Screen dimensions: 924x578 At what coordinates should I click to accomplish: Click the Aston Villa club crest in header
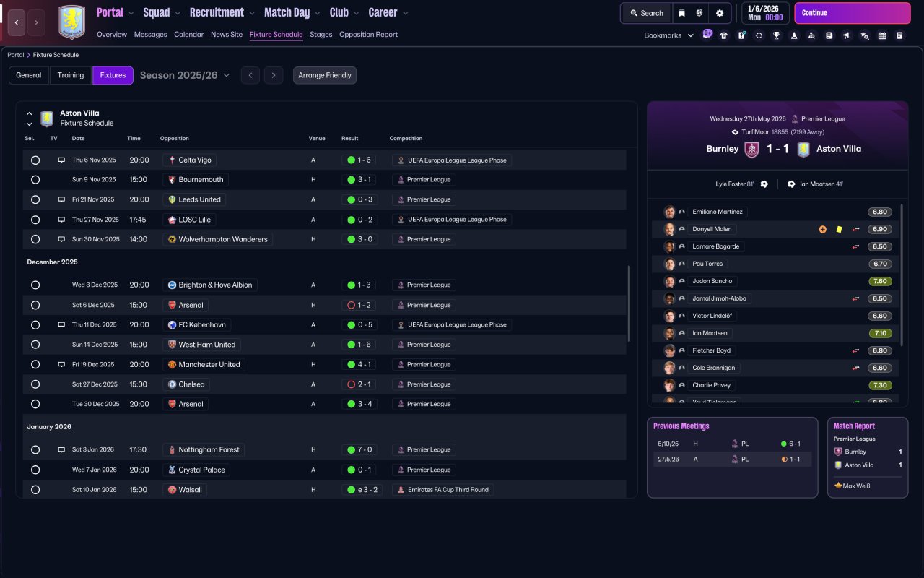point(71,22)
